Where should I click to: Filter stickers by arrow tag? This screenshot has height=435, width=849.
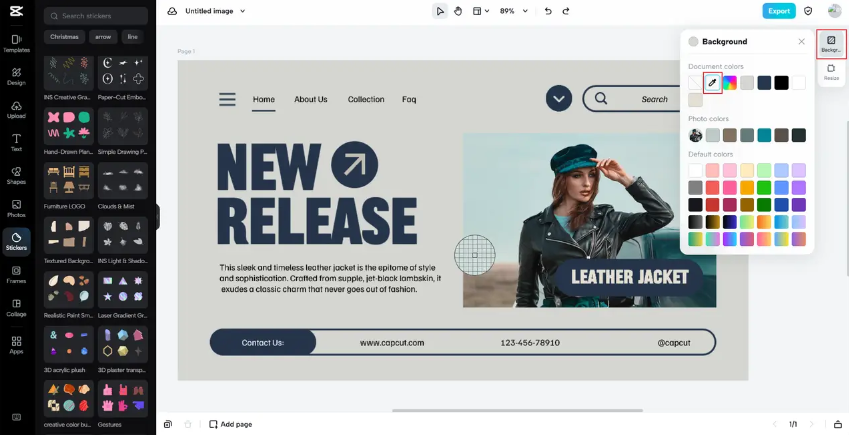coord(103,37)
